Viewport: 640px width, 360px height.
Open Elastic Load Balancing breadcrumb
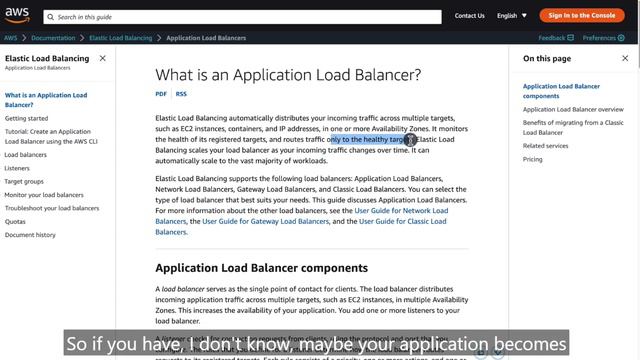click(120, 38)
